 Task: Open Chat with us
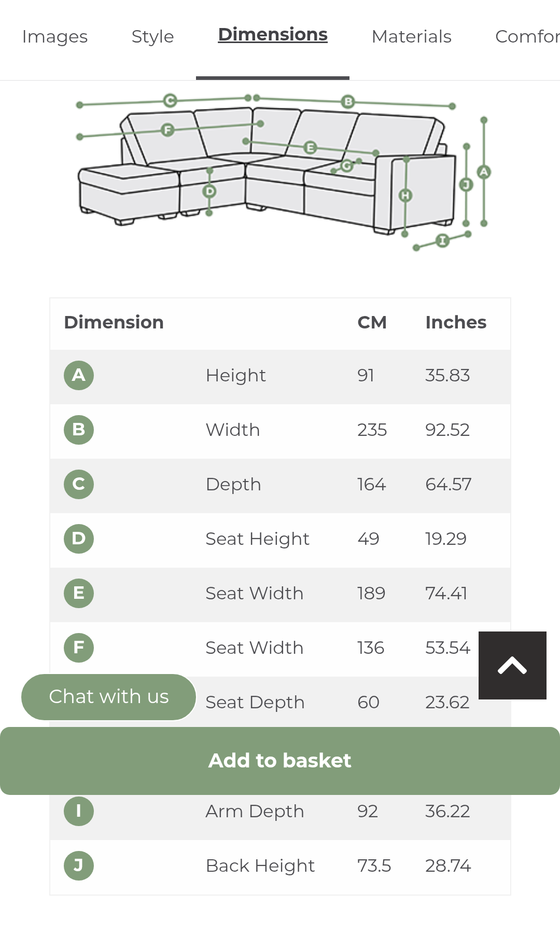(x=109, y=697)
